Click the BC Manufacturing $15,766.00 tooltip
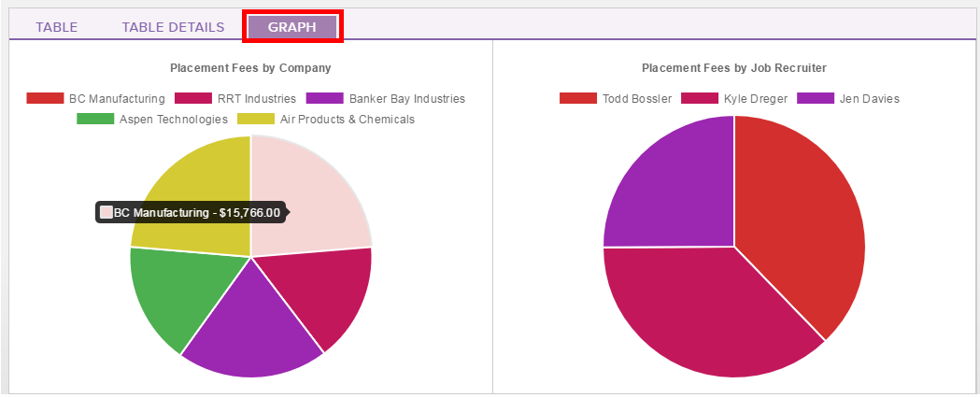The height and width of the screenshot is (398, 980). click(x=191, y=212)
